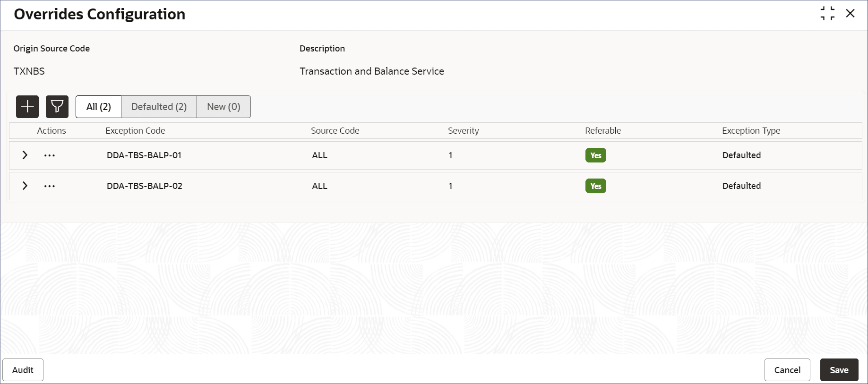Image resolution: width=868 pixels, height=384 pixels.
Task: Click the Exception Code column header
Action: (x=135, y=131)
